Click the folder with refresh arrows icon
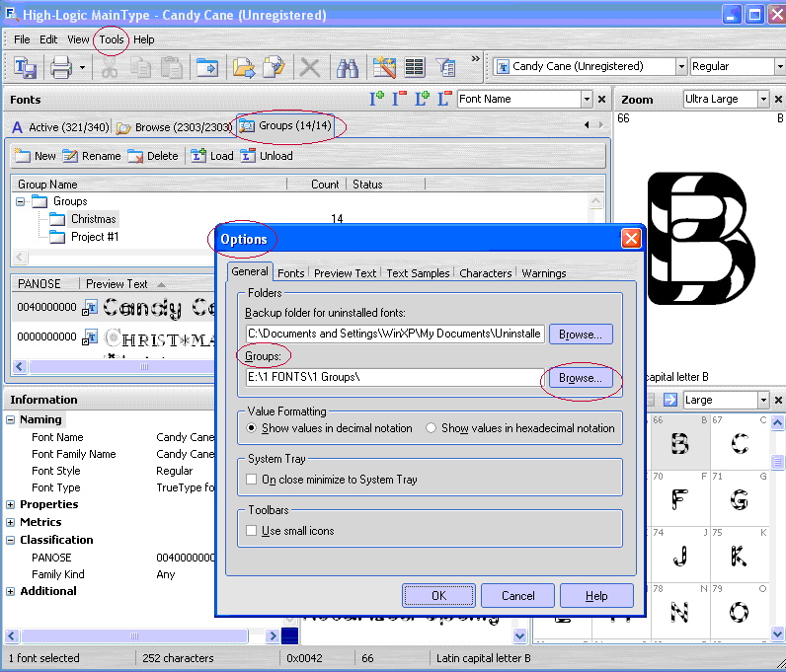The image size is (786, 672). pyautogui.click(x=275, y=67)
